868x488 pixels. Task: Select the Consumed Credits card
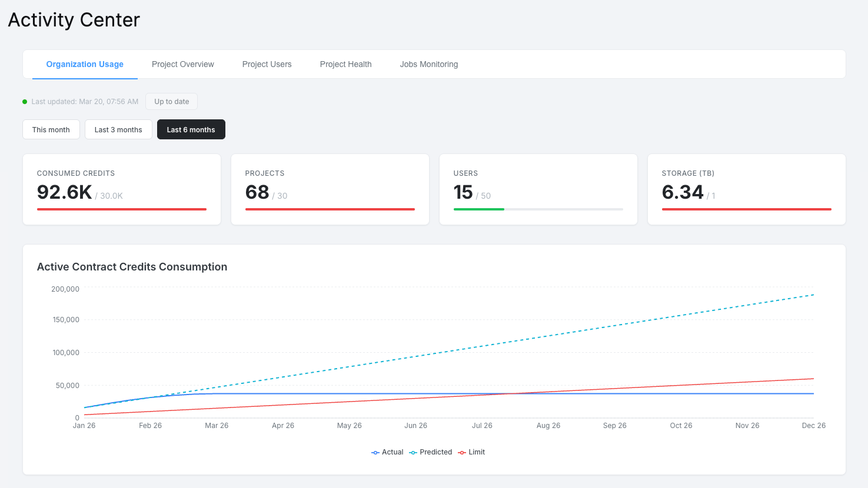pos(121,189)
